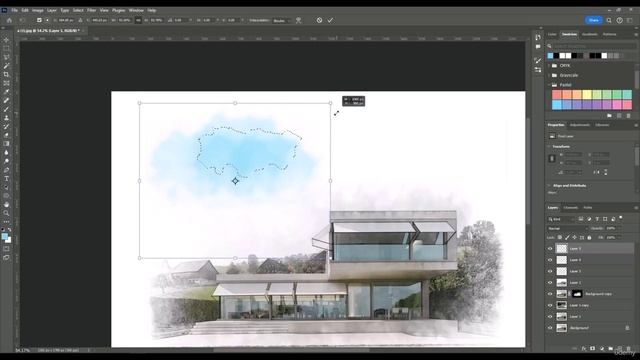Collapse the Transform section in Properties

click(549, 147)
